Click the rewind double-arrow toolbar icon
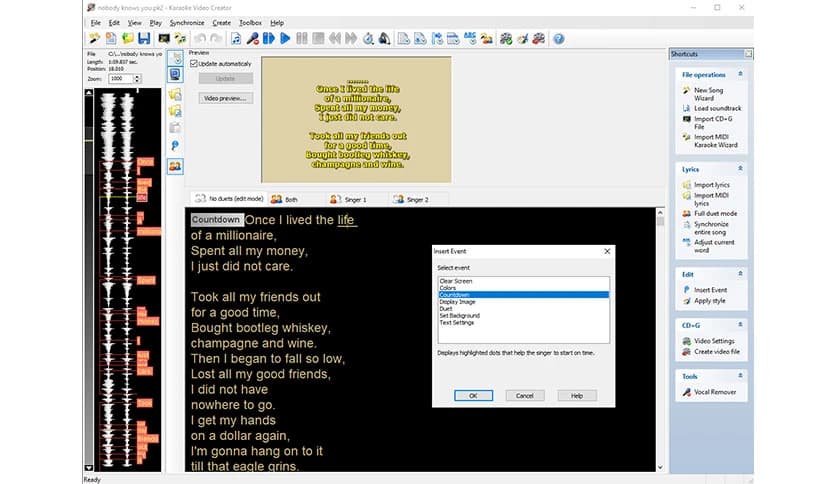 tap(335, 38)
